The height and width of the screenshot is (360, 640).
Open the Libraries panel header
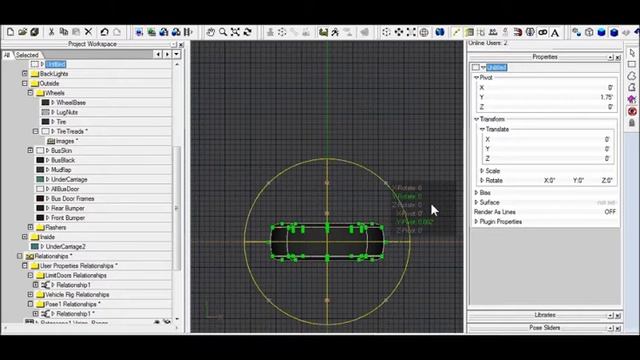tap(544, 315)
